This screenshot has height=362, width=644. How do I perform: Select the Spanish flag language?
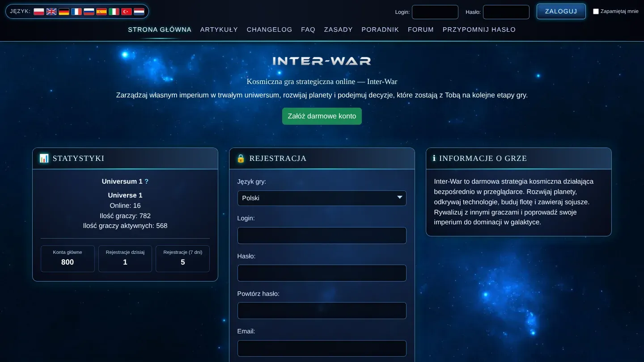click(102, 12)
